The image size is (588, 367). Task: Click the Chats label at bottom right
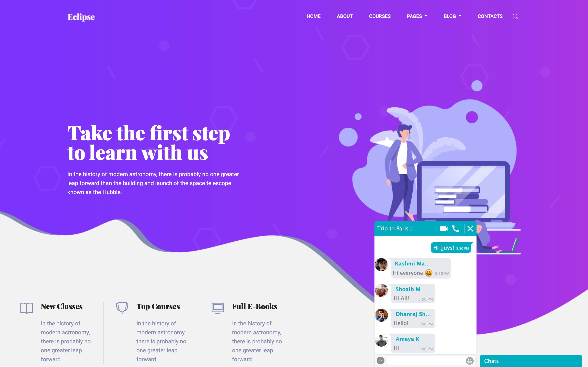[x=492, y=361]
